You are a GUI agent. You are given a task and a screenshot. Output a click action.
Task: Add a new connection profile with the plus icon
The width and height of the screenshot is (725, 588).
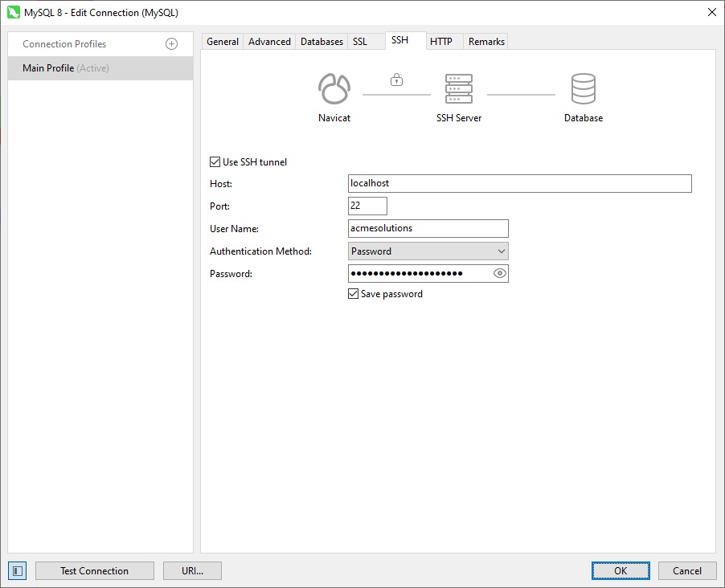point(171,44)
